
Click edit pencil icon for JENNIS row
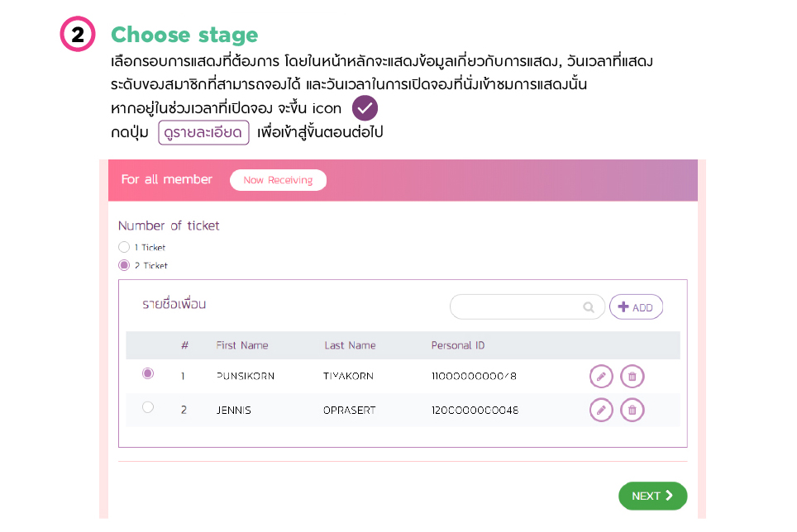coord(601,410)
